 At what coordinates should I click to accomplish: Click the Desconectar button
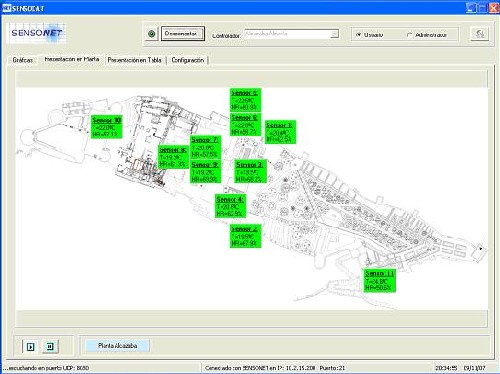(x=183, y=34)
